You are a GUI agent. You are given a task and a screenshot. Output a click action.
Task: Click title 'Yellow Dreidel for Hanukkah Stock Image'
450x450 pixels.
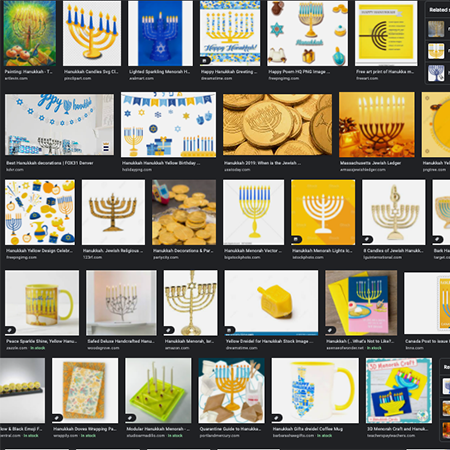pyautogui.click(x=269, y=341)
